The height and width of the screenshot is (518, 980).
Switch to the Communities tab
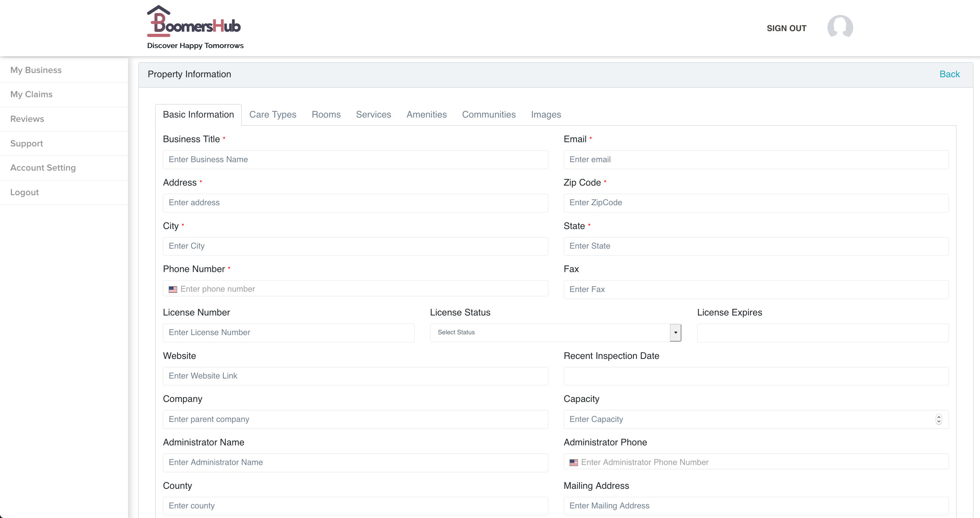[x=489, y=115]
